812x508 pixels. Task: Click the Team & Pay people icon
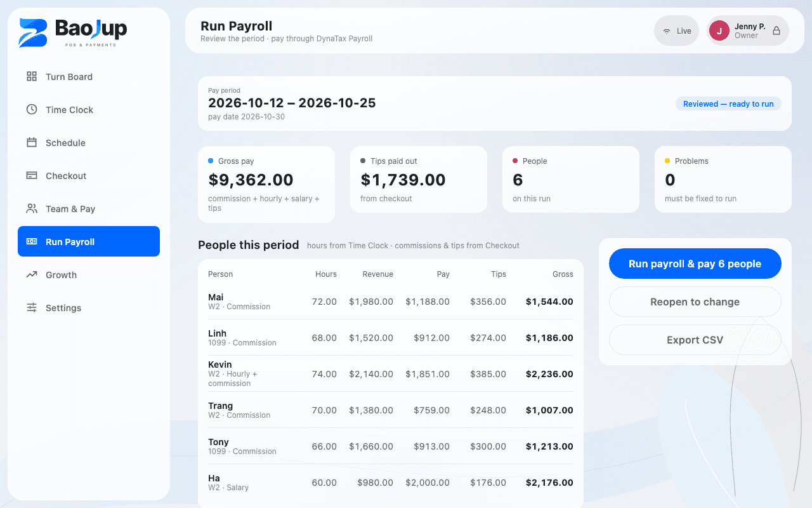tap(32, 209)
